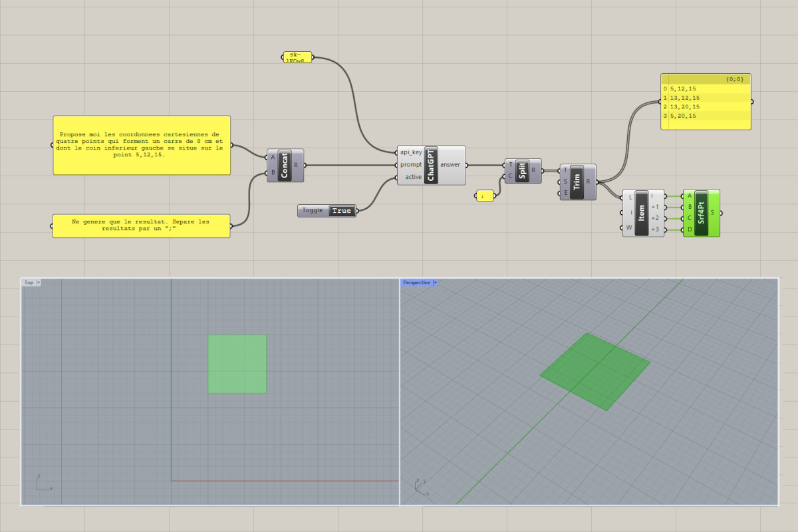Select the Concat component

click(x=285, y=165)
